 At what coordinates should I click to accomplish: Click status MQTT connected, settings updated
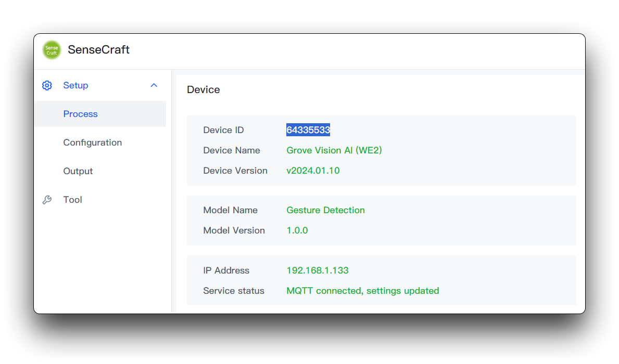point(363,291)
